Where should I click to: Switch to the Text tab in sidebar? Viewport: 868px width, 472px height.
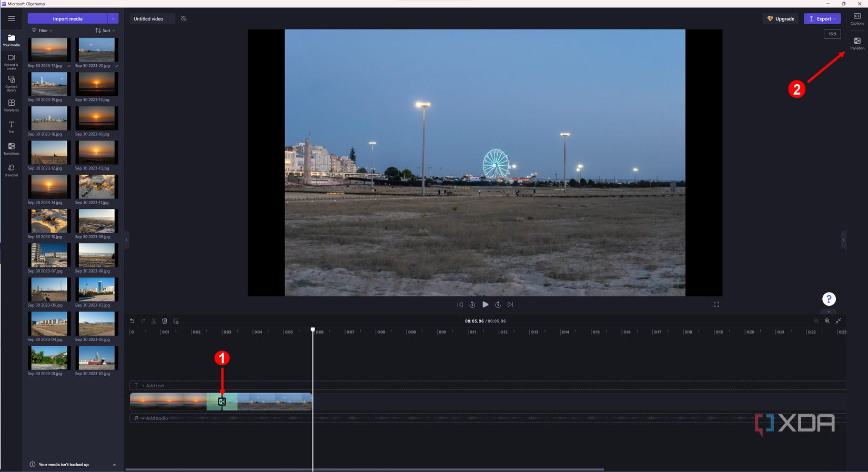tap(11, 127)
